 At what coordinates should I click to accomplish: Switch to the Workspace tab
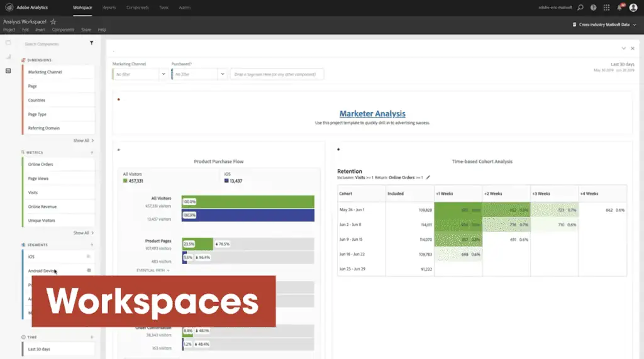pos(82,8)
